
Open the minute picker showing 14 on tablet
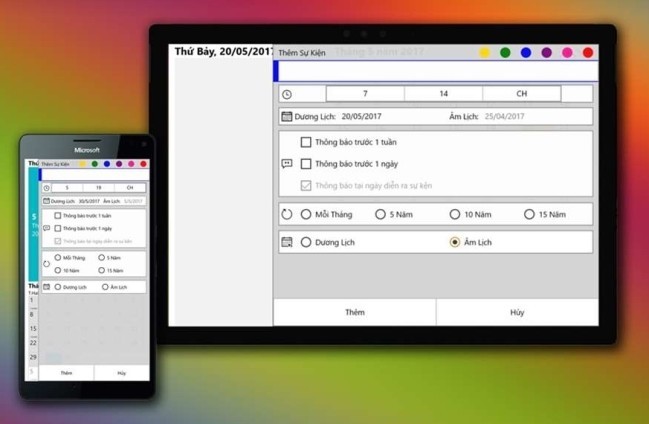443,94
